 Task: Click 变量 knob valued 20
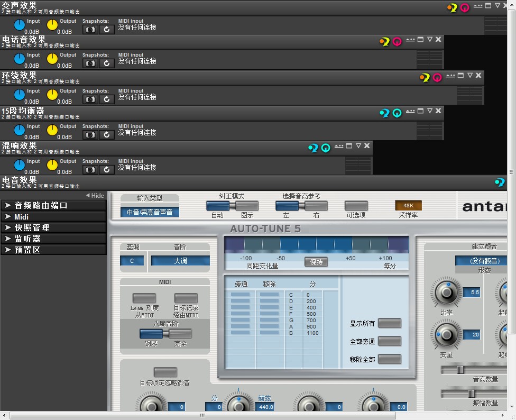click(x=446, y=335)
